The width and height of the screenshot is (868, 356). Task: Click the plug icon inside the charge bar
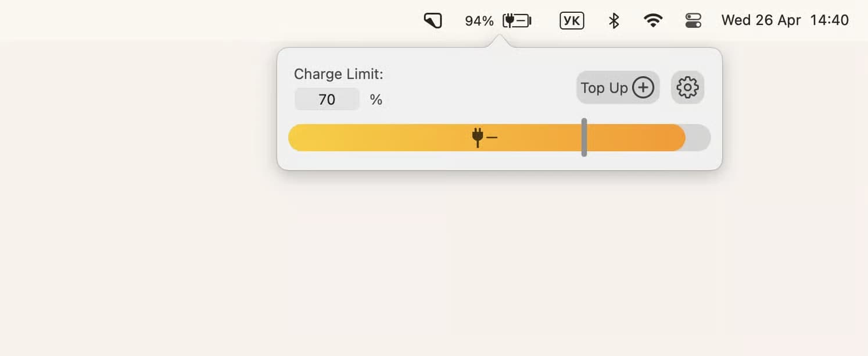coord(479,137)
